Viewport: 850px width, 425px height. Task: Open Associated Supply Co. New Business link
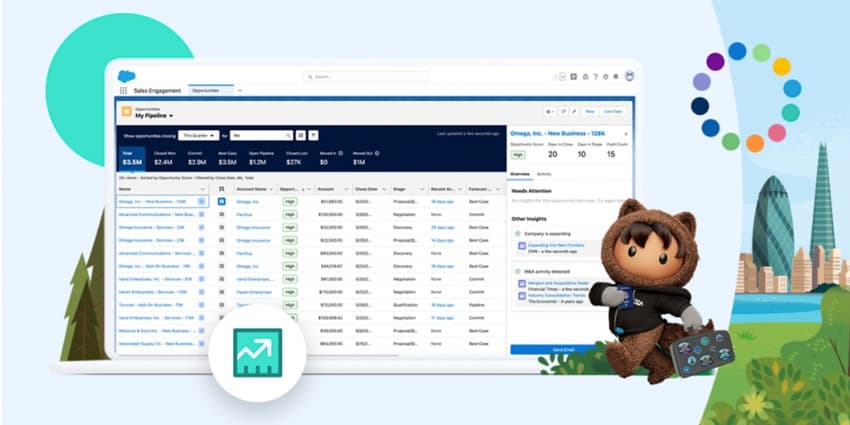click(157, 344)
